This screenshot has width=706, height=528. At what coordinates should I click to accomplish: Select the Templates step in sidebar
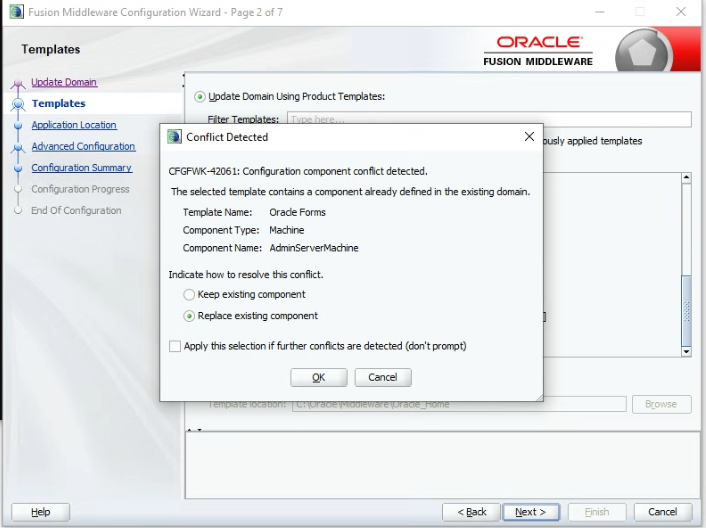[x=59, y=104]
